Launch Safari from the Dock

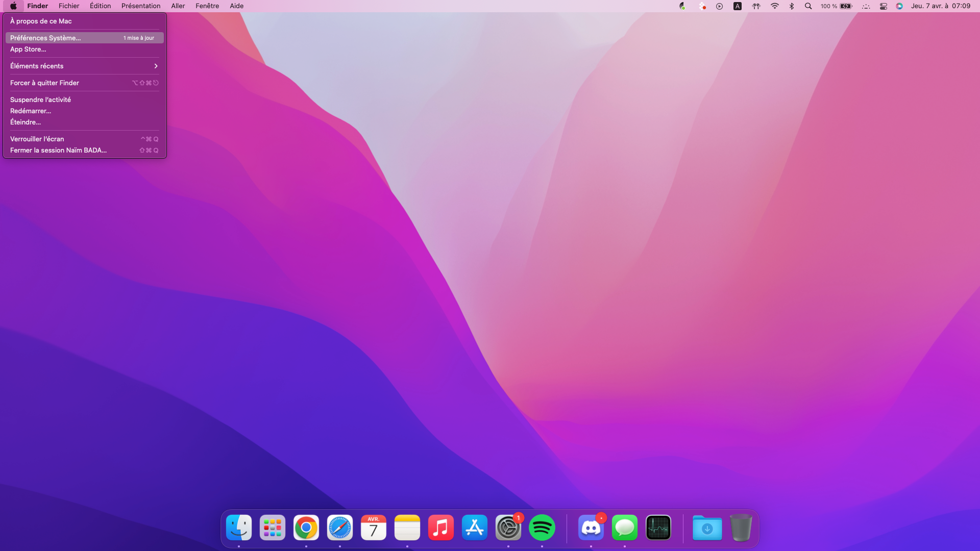coord(339,528)
